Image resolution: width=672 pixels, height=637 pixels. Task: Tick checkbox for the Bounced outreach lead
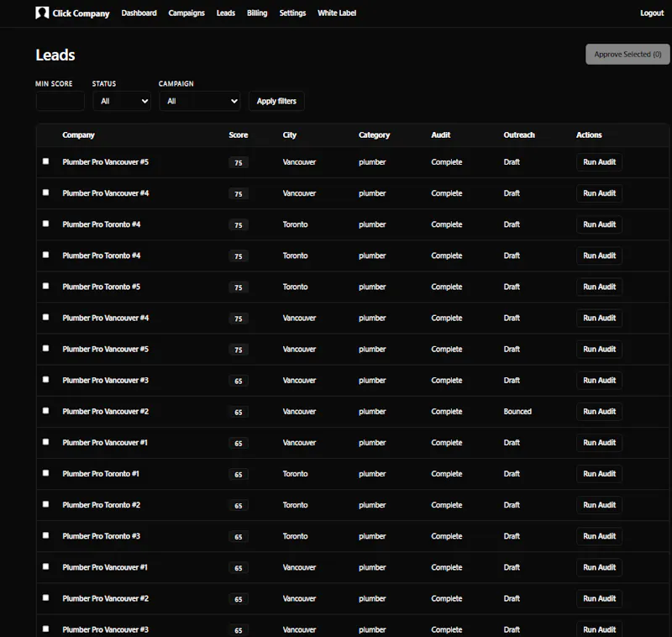[x=46, y=411]
